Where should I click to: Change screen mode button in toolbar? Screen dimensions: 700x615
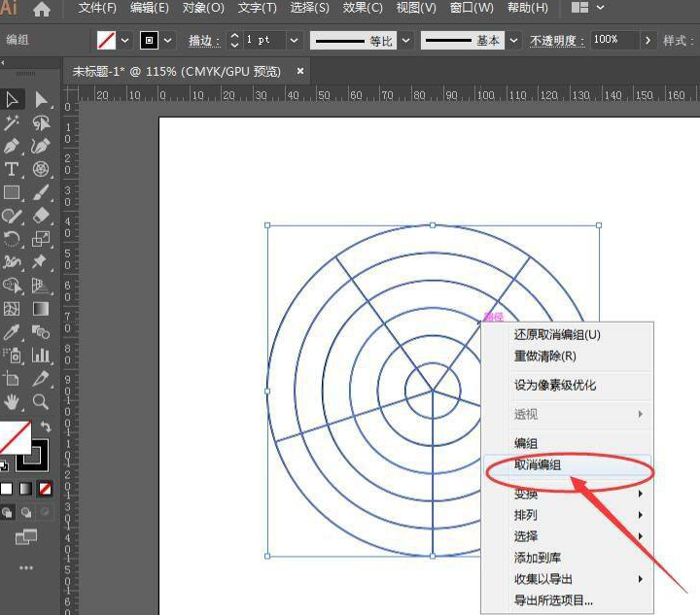[26, 537]
